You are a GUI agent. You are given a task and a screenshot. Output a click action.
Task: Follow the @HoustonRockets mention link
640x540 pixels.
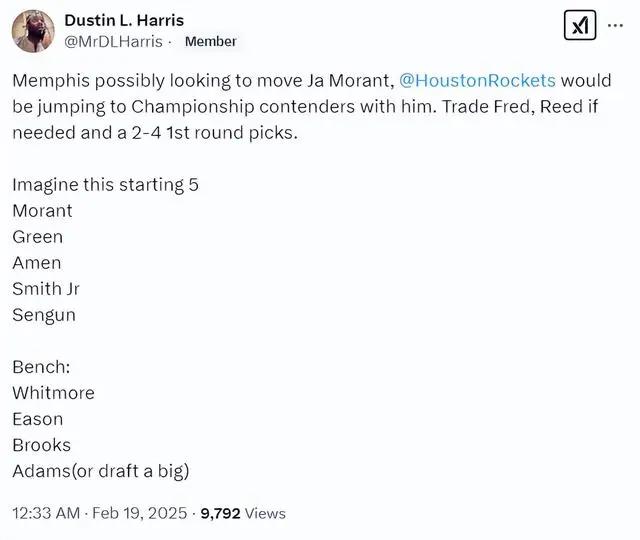(477, 80)
